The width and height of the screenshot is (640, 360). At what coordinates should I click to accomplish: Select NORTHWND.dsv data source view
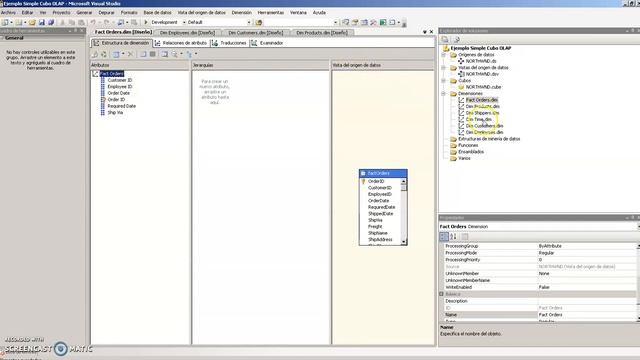tap(482, 74)
